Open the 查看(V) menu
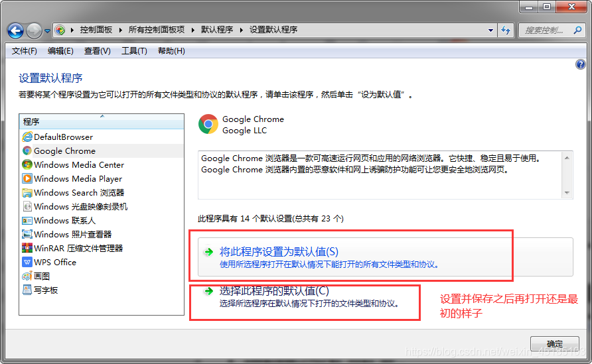Image resolution: width=592 pixels, height=364 pixels. [x=97, y=51]
